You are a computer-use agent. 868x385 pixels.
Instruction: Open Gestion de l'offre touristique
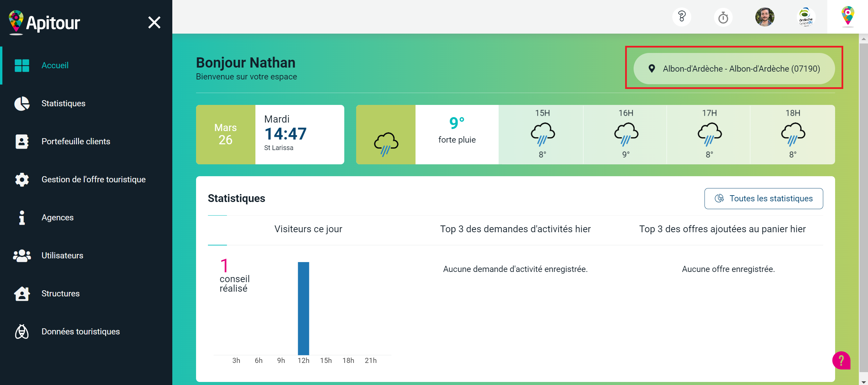pos(93,179)
